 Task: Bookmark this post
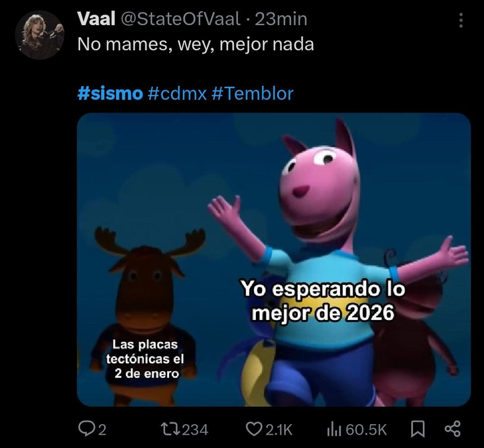pyautogui.click(x=417, y=429)
